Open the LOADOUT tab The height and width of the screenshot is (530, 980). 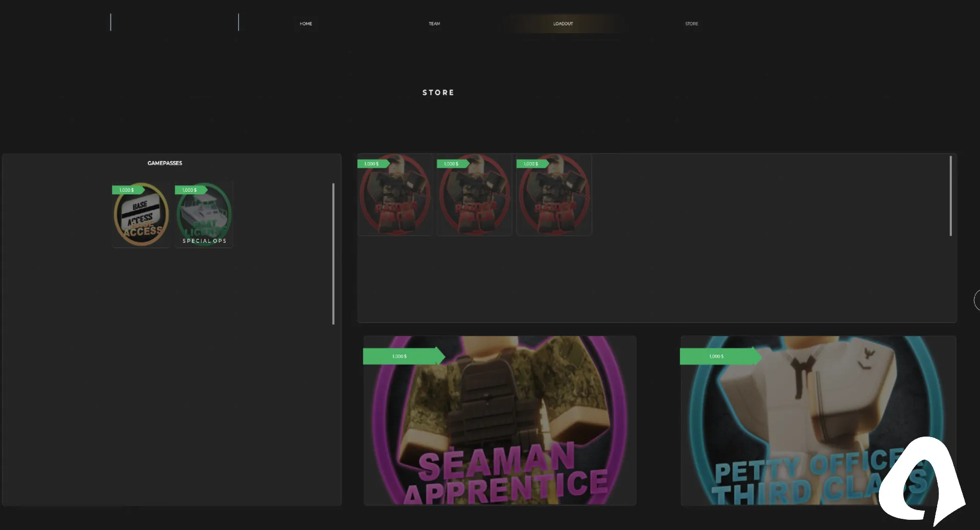563,23
